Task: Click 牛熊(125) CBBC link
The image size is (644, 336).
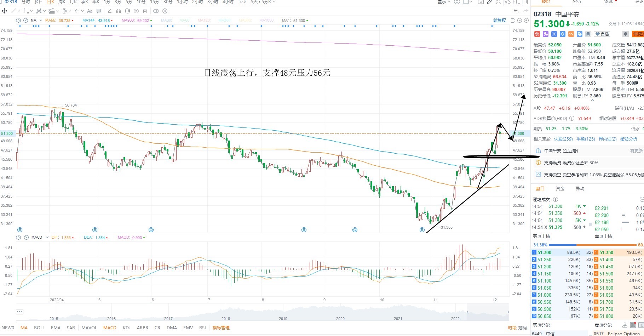Action: click(586, 139)
